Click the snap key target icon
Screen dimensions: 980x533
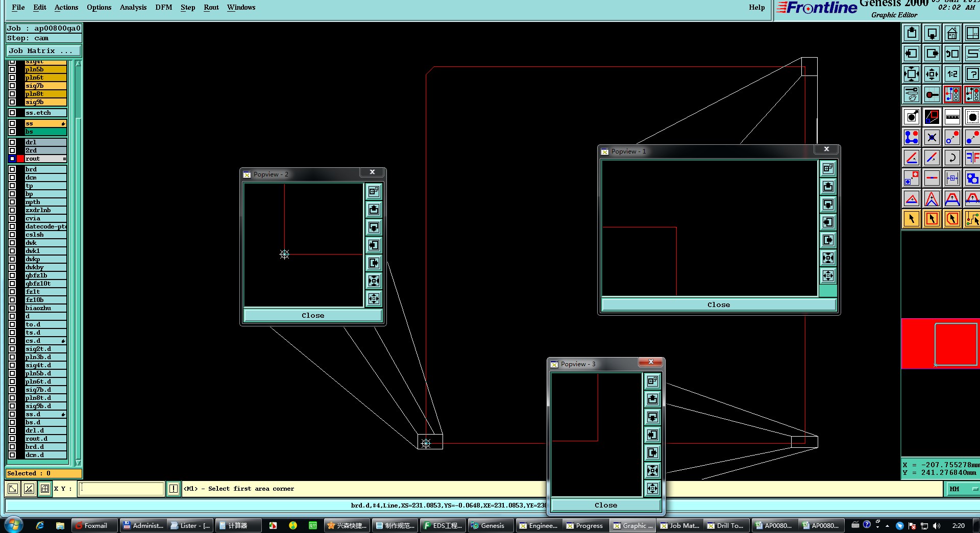[x=932, y=94]
